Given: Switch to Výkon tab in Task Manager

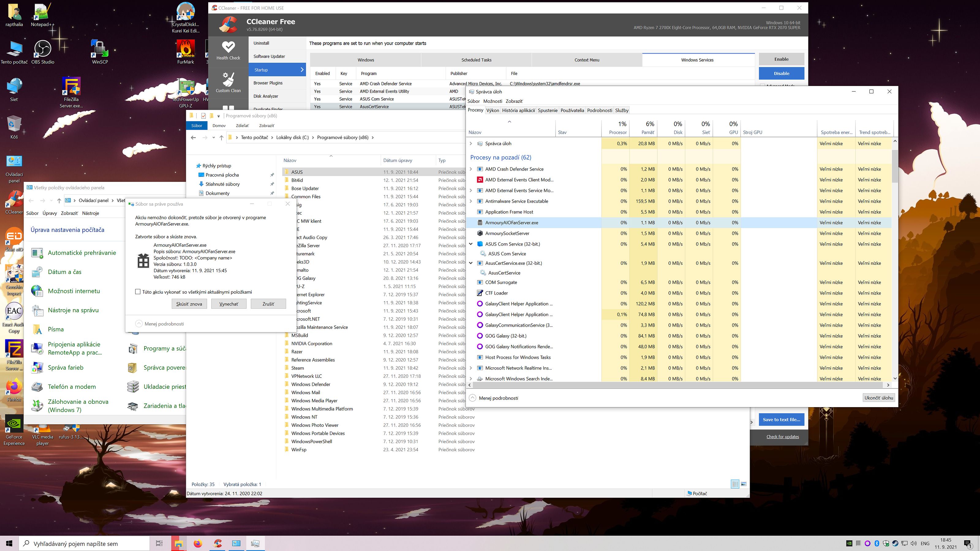Looking at the screenshot, I should (x=493, y=110).
